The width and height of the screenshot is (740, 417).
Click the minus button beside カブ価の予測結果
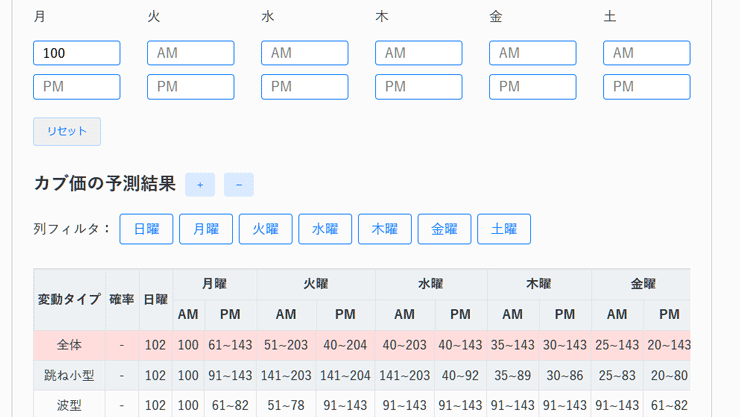[238, 185]
